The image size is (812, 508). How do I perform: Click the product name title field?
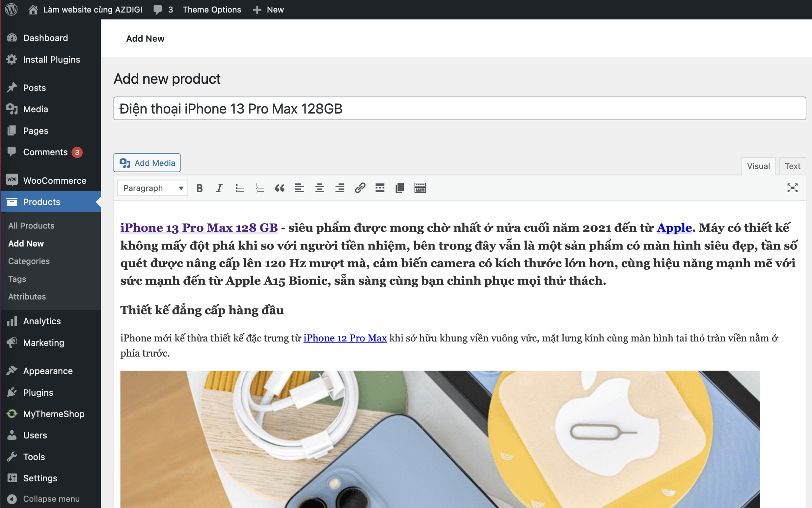tap(459, 109)
